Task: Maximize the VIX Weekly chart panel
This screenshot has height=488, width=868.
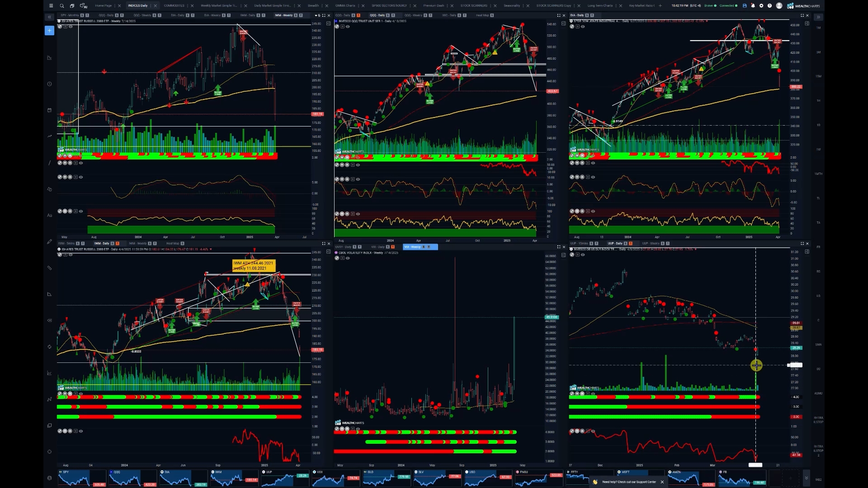Action: 558,247
